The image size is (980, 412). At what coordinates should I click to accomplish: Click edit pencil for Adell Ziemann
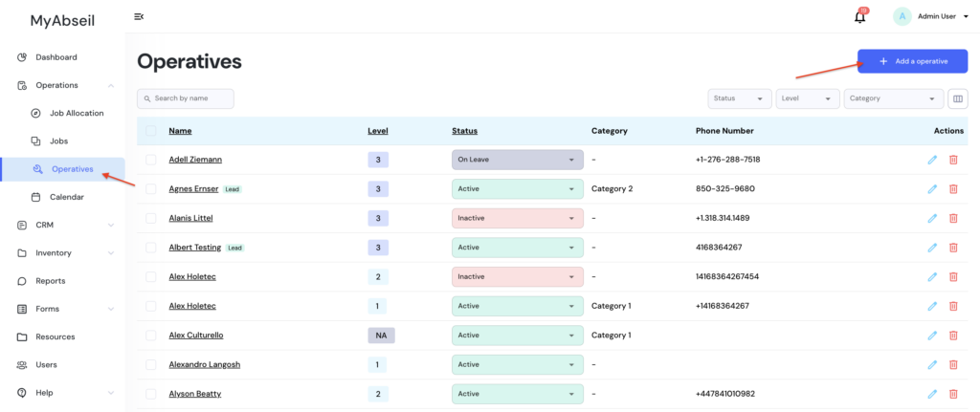point(932,160)
